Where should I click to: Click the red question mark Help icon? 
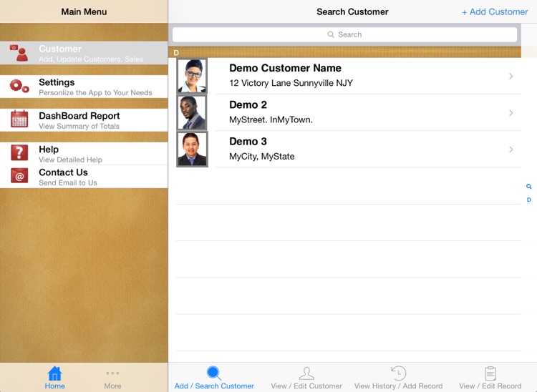click(x=19, y=152)
